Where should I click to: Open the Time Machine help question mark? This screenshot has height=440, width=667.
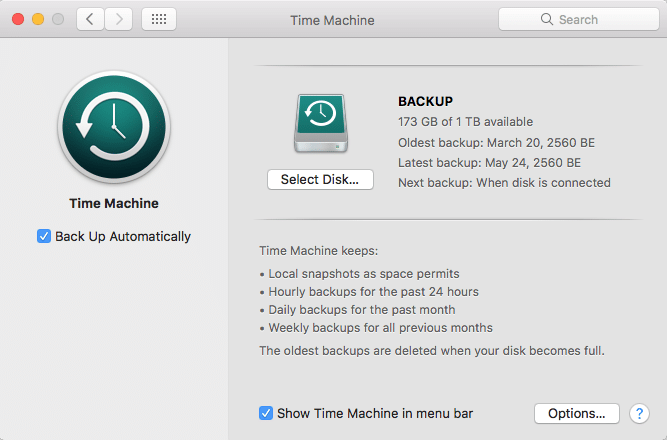pos(639,414)
